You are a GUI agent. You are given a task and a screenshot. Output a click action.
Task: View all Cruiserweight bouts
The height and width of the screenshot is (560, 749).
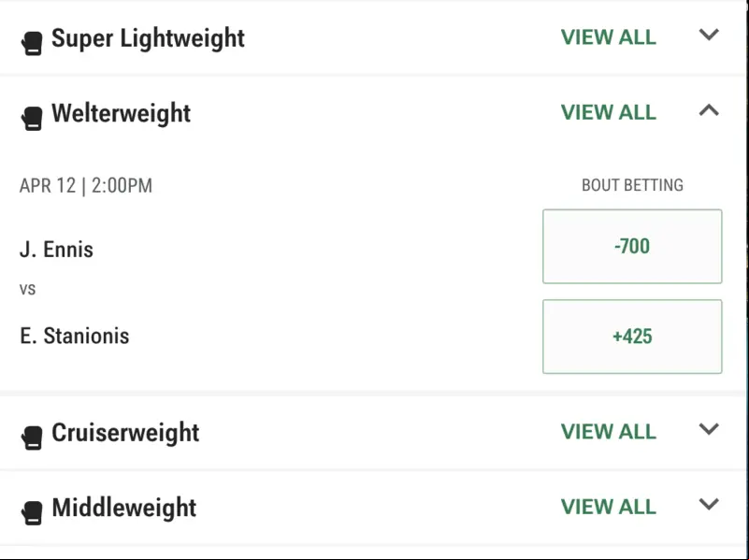[609, 432]
